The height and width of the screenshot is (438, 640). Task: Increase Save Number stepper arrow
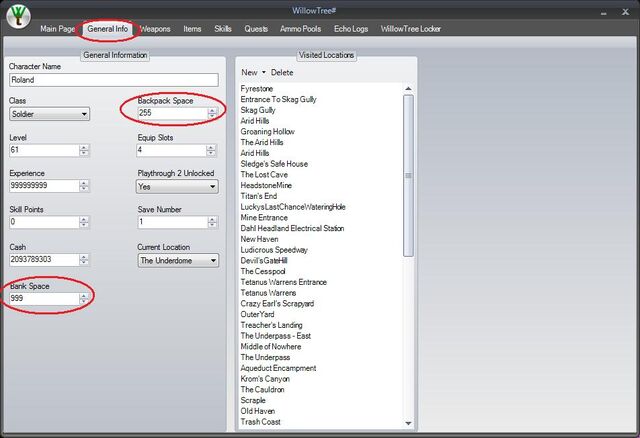[x=212, y=219]
